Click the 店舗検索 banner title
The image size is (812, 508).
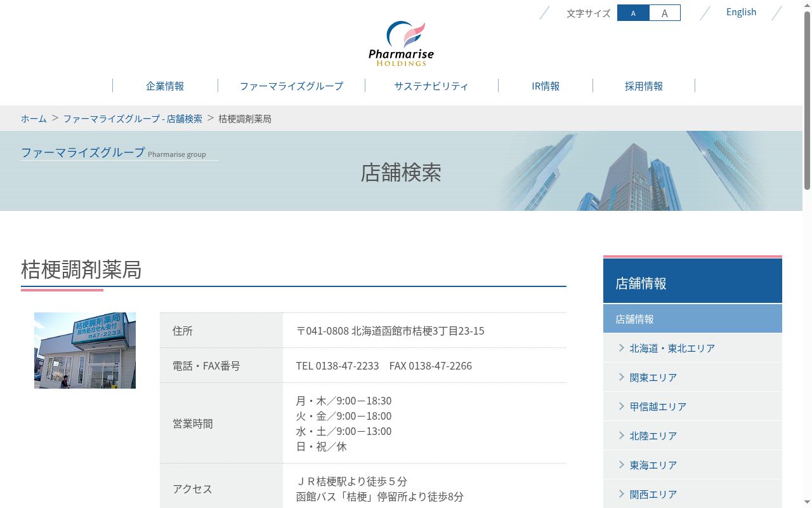pos(401,173)
